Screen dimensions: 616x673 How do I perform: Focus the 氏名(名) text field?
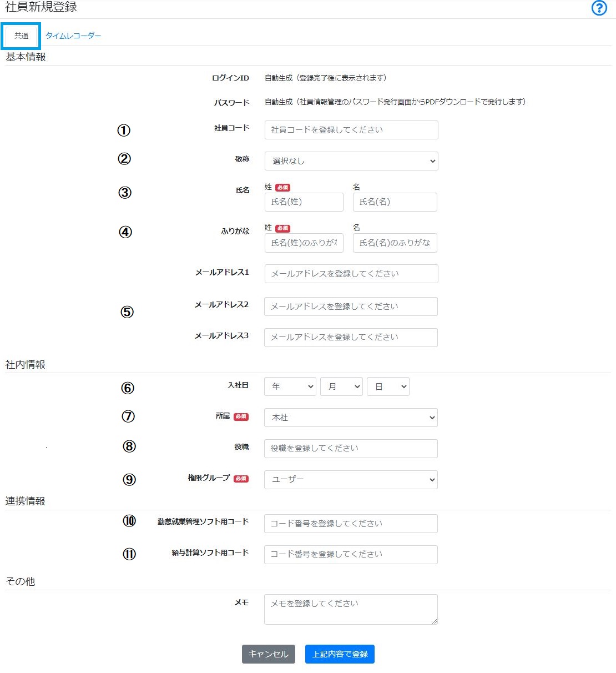[x=395, y=202]
